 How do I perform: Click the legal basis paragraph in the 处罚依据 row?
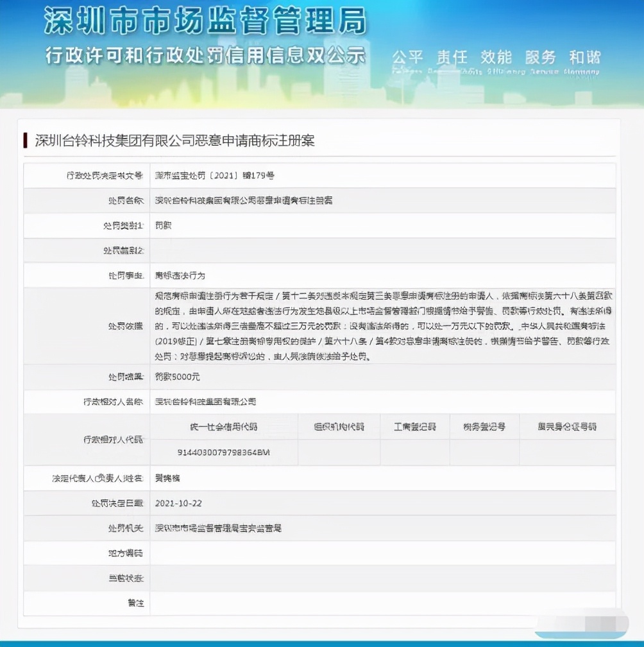[x=384, y=326]
